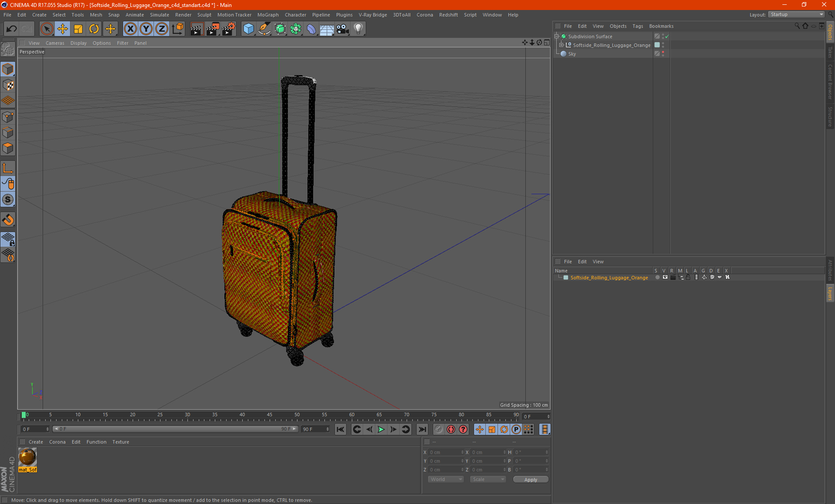835x504 pixels.
Task: Add a Cube primitive object
Action: coord(248,29)
